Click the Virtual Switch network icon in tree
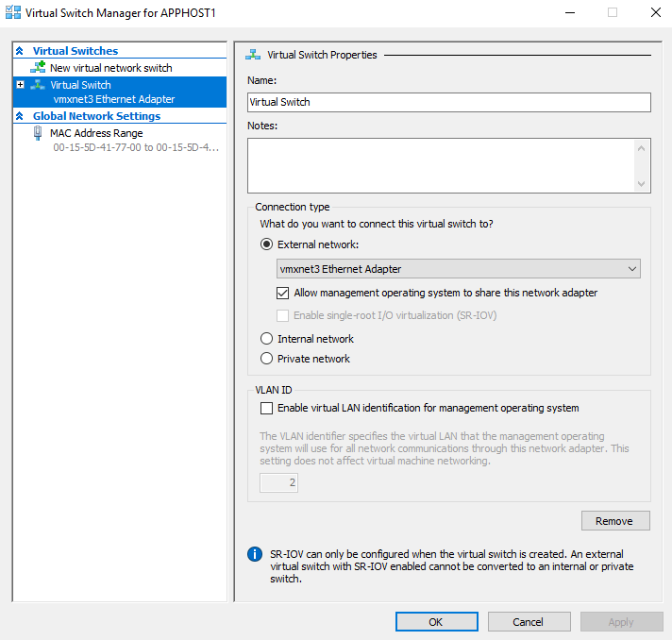Viewport: 672px width, 640px height. (x=38, y=85)
